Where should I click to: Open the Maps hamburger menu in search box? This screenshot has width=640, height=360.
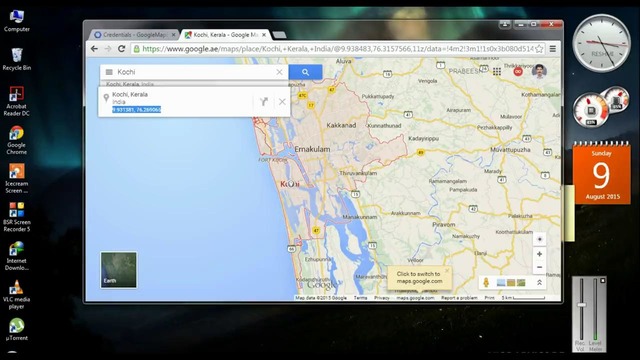pyautogui.click(x=109, y=72)
